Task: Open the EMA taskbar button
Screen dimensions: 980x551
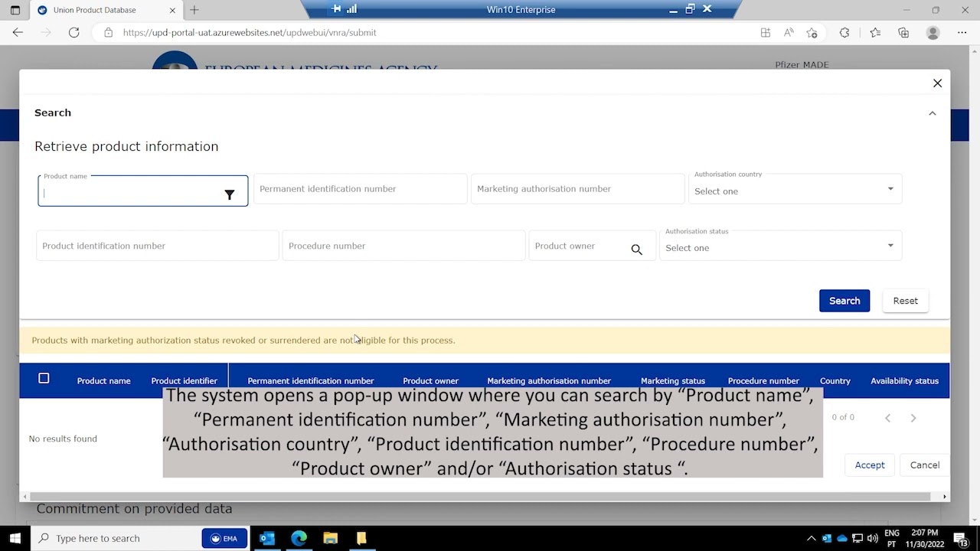Action: point(224,538)
